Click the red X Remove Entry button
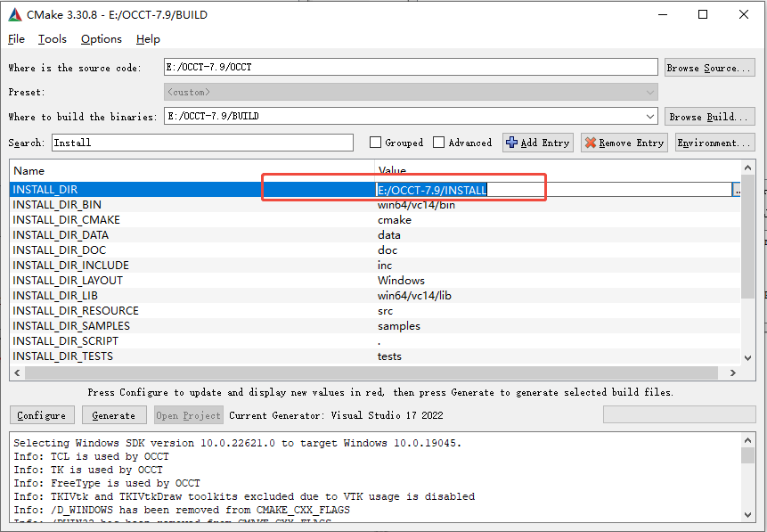This screenshot has width=767, height=532. click(x=624, y=143)
